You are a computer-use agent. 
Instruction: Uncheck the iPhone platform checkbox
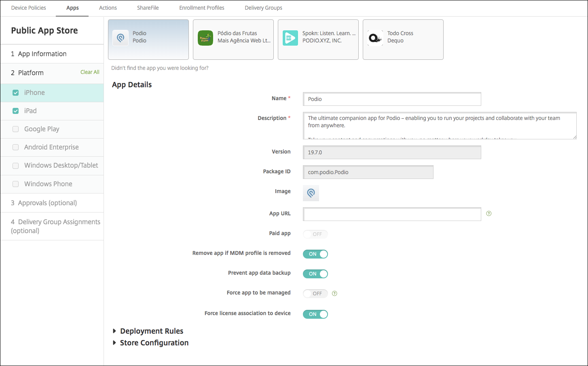[x=16, y=93]
